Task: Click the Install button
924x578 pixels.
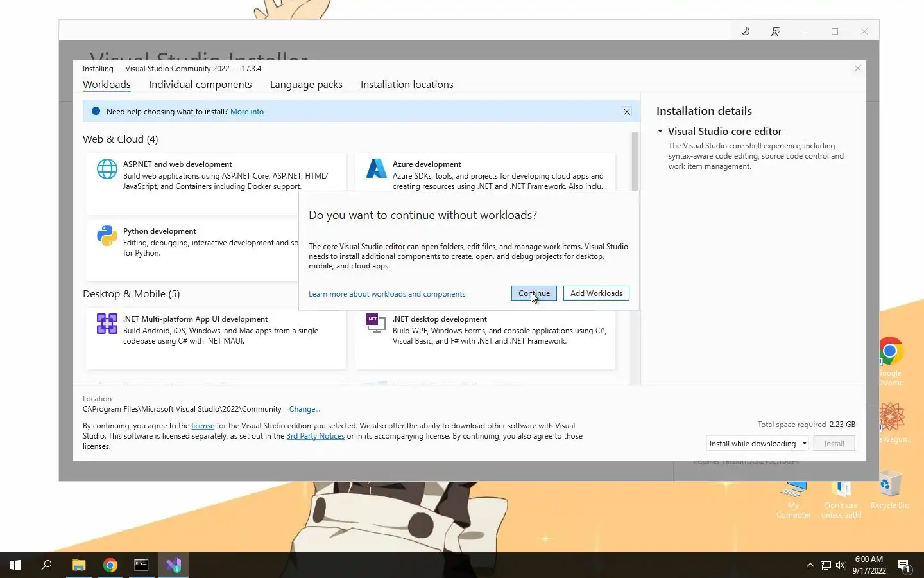Action: click(834, 444)
